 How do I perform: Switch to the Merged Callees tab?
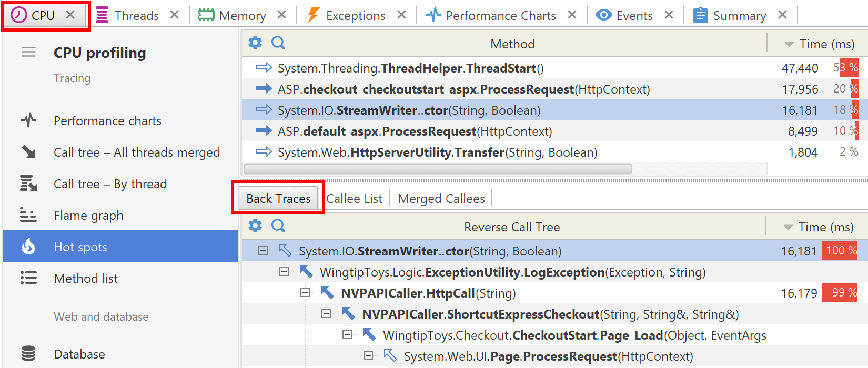tap(441, 198)
